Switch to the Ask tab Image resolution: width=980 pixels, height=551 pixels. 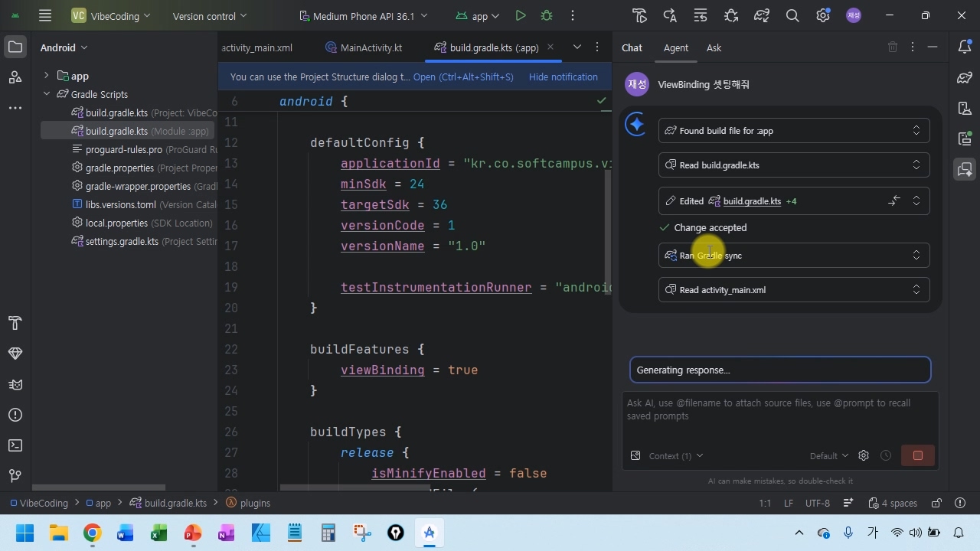click(x=714, y=47)
